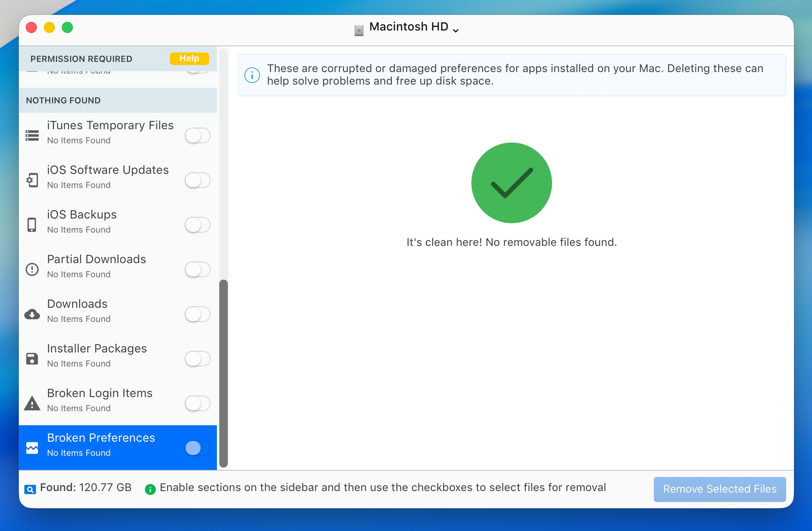This screenshot has width=812, height=531.
Task: Click the blue magnifier icon beside Found
Action: tap(30, 489)
